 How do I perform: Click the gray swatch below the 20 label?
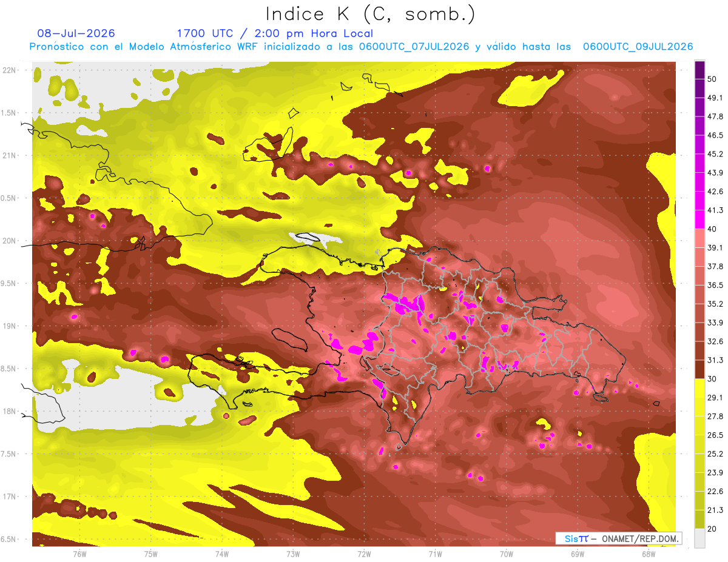tap(700, 538)
